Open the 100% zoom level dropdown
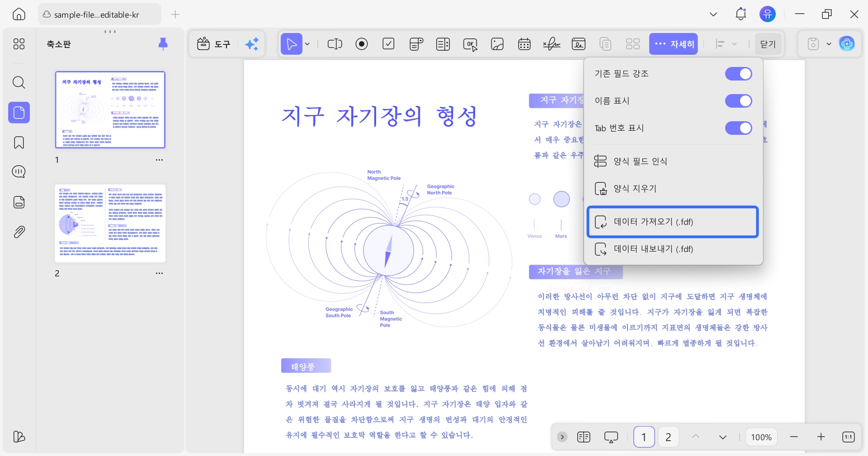This screenshot has width=868, height=456. coord(761,437)
